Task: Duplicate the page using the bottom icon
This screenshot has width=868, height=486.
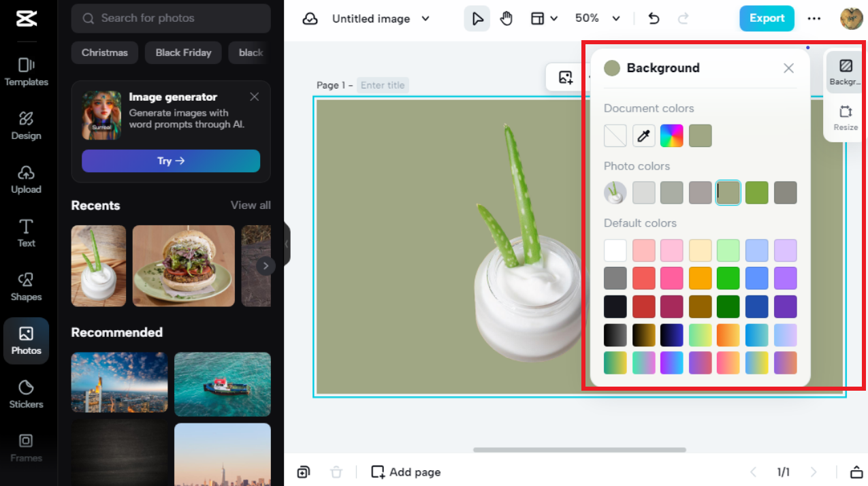Action: [x=304, y=472]
